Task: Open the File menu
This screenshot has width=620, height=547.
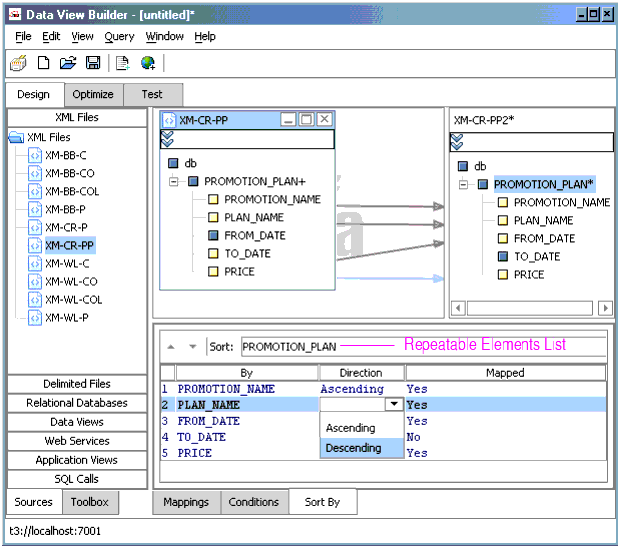Action: click(x=23, y=36)
